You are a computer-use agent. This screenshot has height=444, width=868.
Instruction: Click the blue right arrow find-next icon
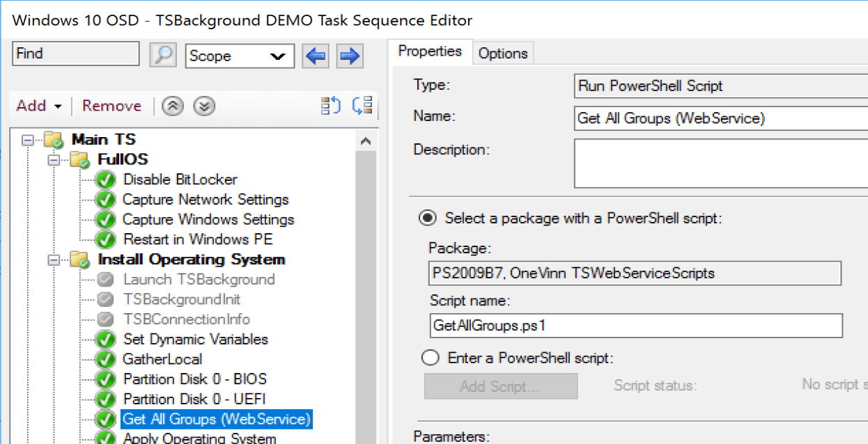[350, 56]
